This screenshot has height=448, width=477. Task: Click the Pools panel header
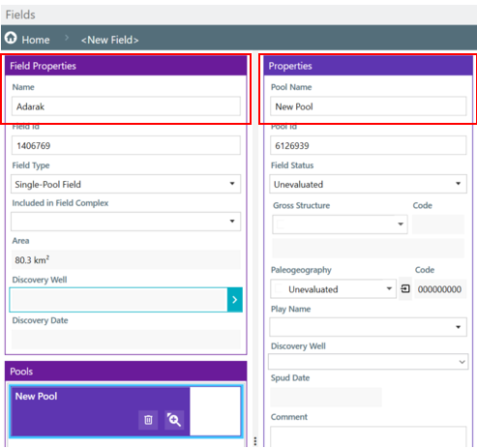[126, 371]
